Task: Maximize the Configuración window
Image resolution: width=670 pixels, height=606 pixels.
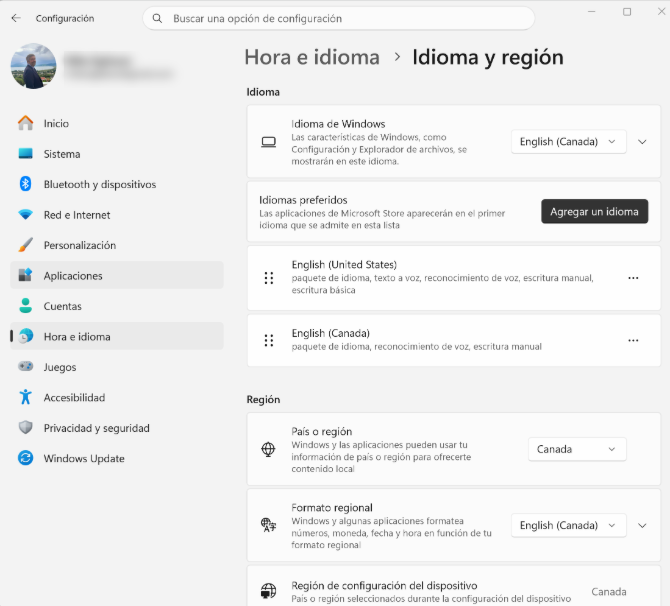Action: (x=627, y=12)
